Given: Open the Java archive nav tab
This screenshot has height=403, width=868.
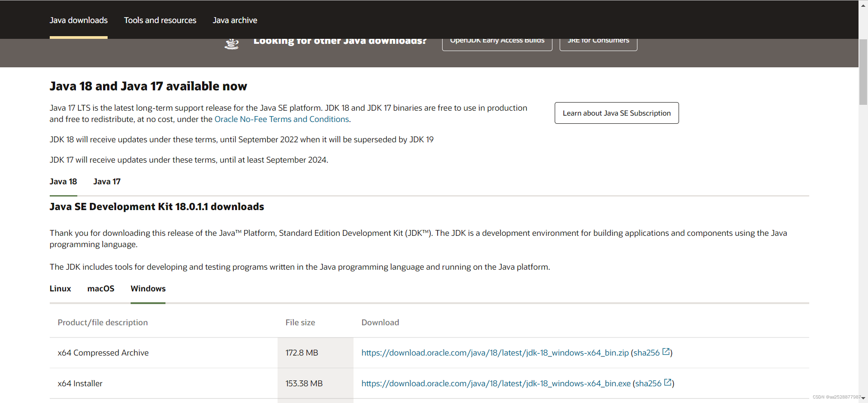Looking at the screenshot, I should pyautogui.click(x=235, y=20).
